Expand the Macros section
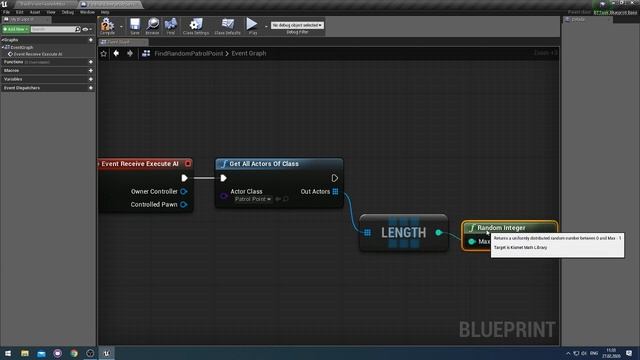 point(11,71)
